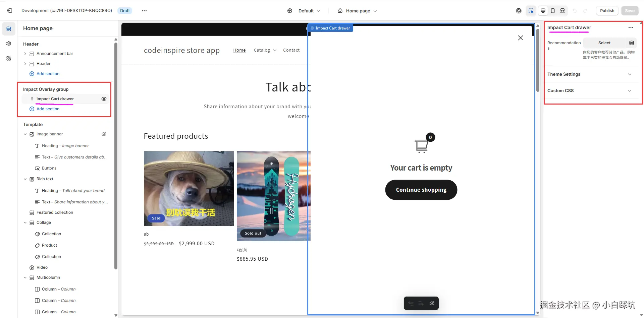644x318 pixels.
Task: Click the Sidekick assistant face icon
Action: pos(519,11)
